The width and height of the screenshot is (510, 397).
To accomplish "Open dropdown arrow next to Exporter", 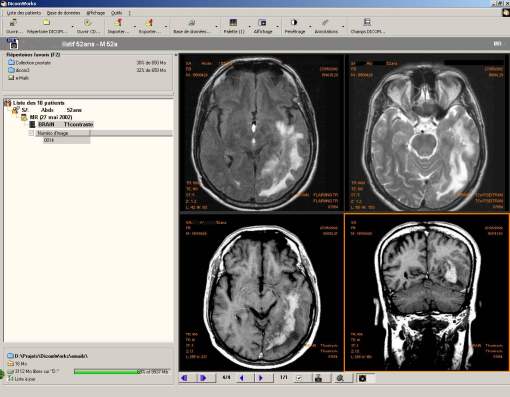I will pyautogui.click(x=166, y=26).
